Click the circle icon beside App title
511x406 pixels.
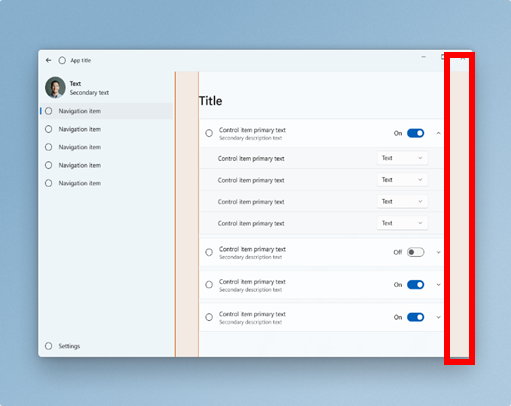62,60
